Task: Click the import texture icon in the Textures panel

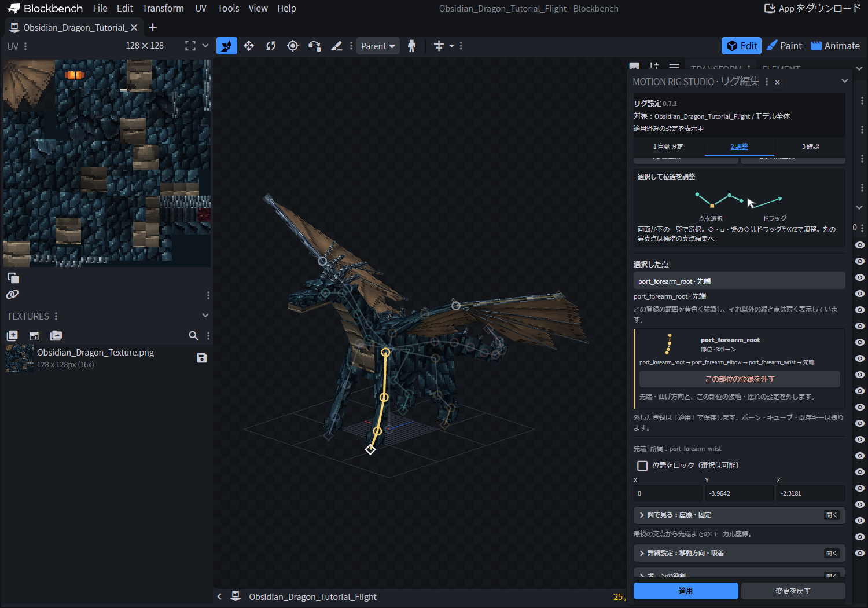Action: [34, 335]
